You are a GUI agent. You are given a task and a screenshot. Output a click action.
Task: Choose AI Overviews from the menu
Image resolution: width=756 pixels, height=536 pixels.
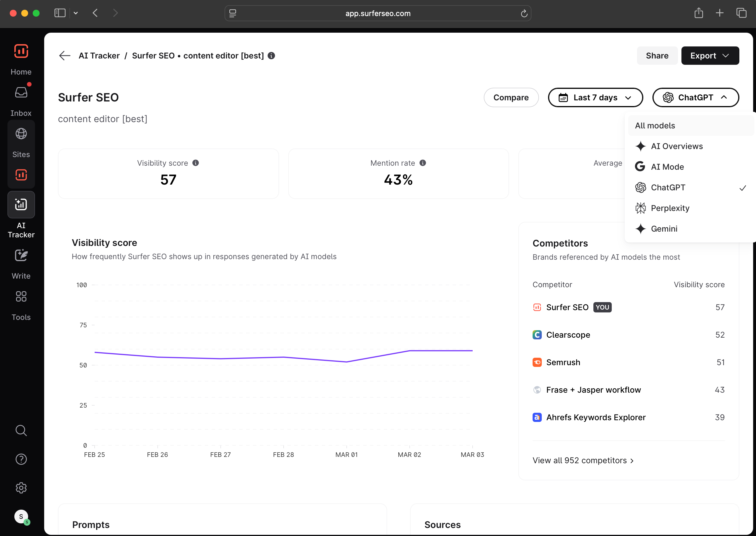[x=676, y=146]
